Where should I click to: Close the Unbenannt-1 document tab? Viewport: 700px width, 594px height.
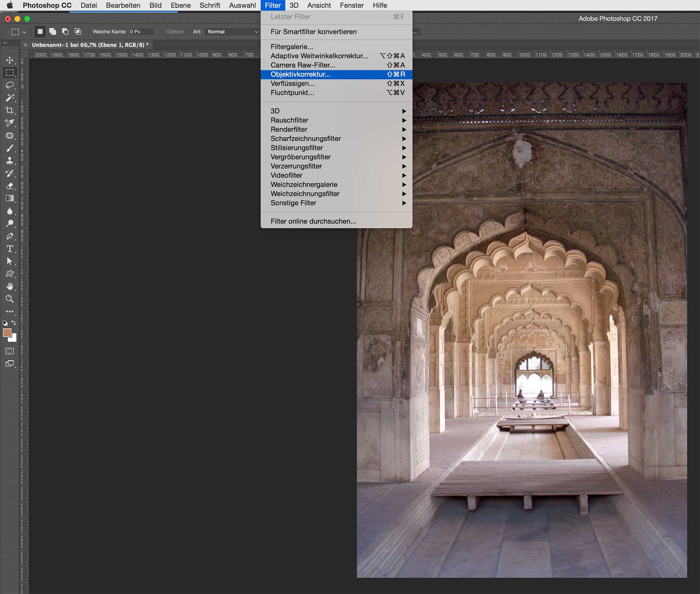(x=26, y=45)
